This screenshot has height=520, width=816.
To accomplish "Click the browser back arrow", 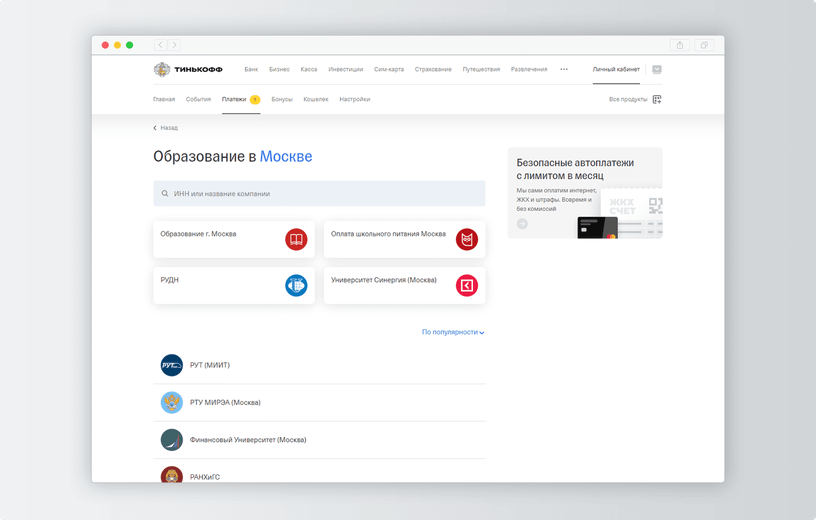I will pos(160,45).
